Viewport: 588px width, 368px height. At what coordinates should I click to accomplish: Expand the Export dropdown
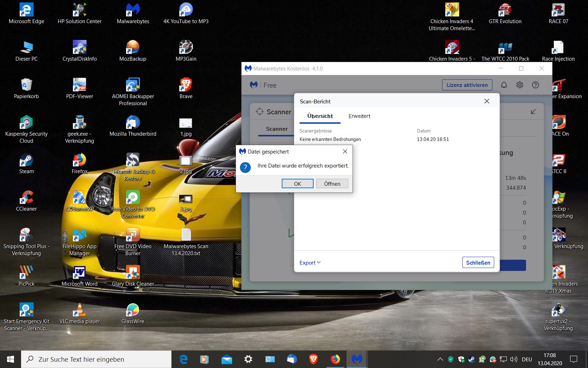310,263
